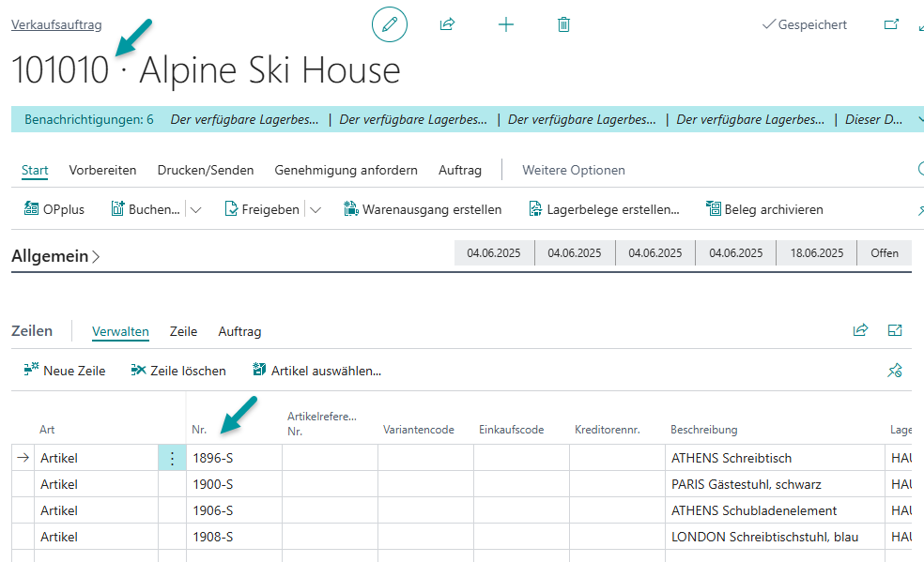The height and width of the screenshot is (562, 924).
Task: Click the pencil edit icon
Action: pyautogui.click(x=390, y=24)
